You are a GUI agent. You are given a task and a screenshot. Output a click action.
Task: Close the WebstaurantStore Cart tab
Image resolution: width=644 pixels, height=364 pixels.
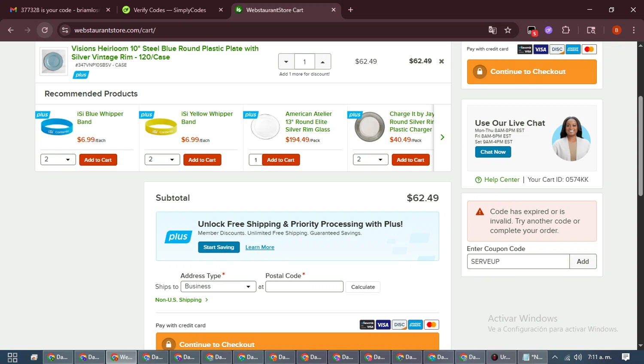click(334, 10)
